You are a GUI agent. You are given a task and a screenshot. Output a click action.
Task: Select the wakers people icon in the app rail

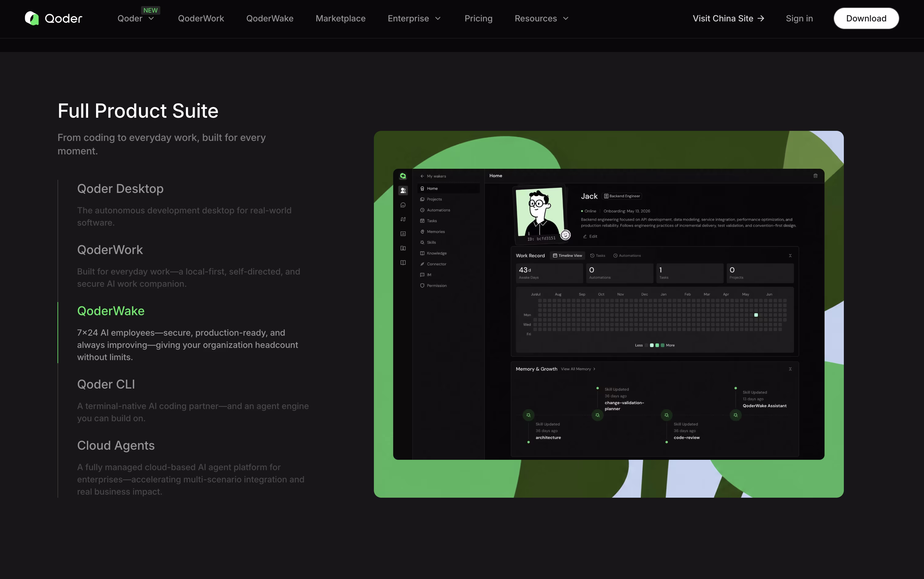(x=403, y=190)
